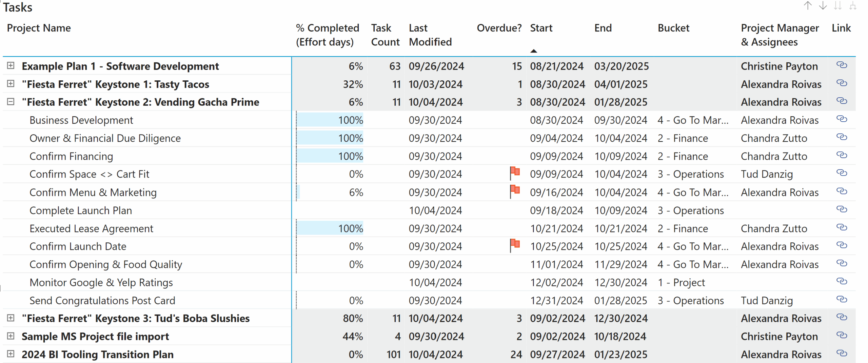Click the Start column sort arrow
Screen dimensions: 868x363
(x=534, y=50)
